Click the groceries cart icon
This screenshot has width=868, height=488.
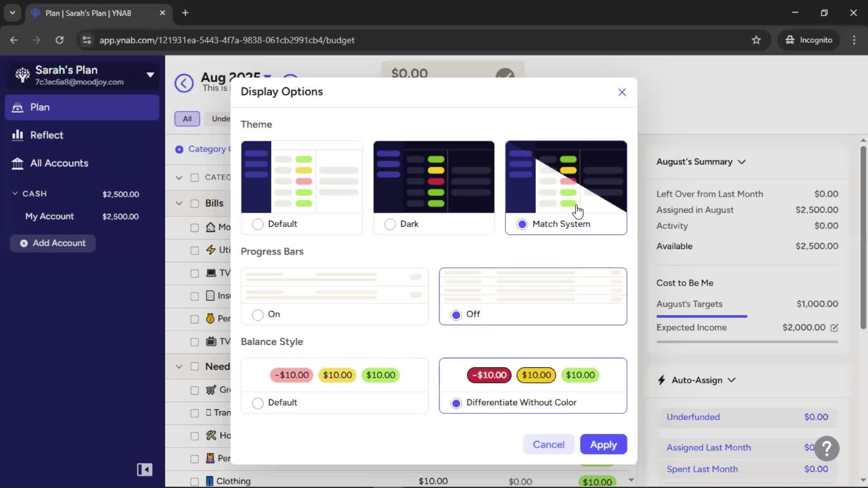[211, 390]
